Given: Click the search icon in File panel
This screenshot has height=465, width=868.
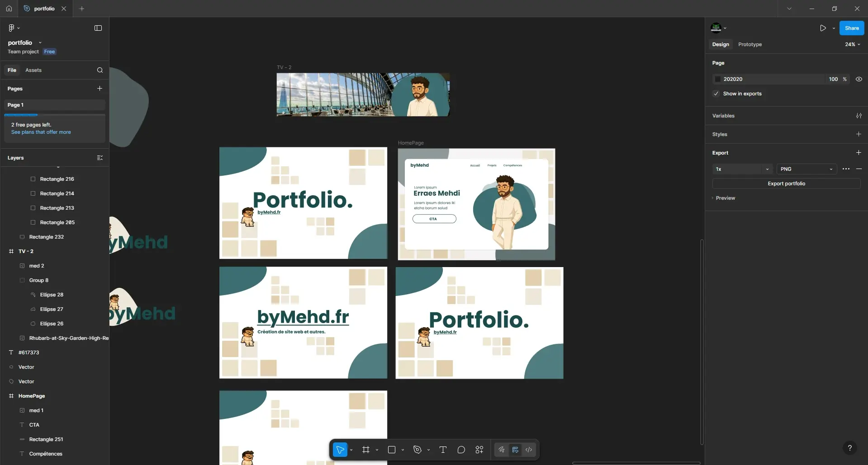Looking at the screenshot, I should click(100, 70).
